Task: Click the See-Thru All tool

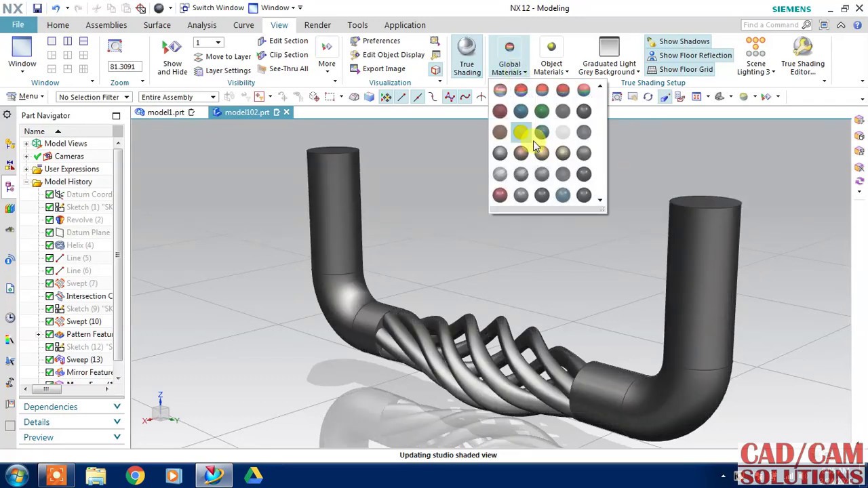Action: (282, 68)
